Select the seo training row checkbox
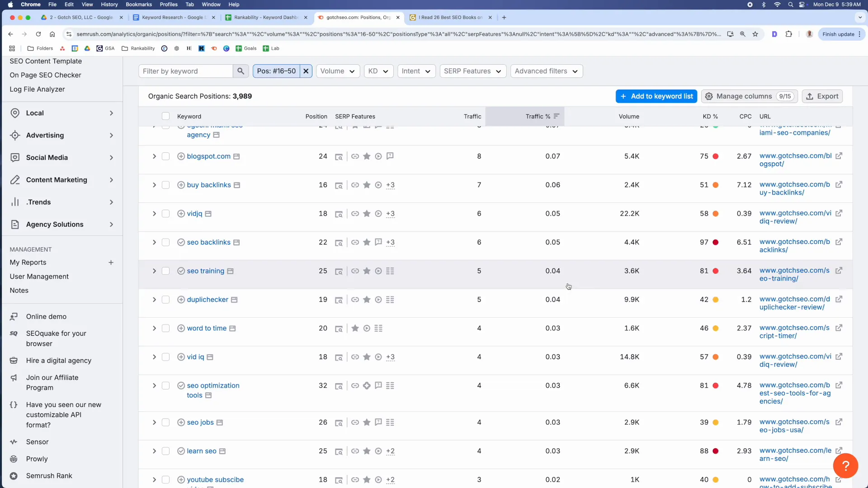Viewport: 868px width, 488px height. pyautogui.click(x=165, y=271)
